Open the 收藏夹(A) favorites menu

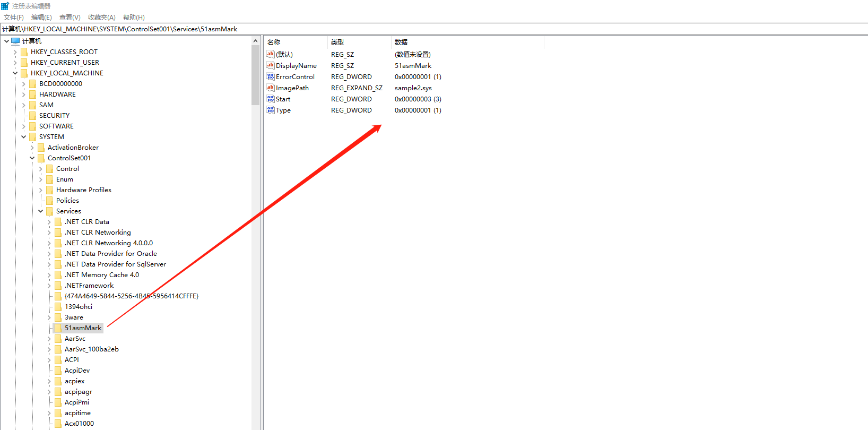pos(101,18)
